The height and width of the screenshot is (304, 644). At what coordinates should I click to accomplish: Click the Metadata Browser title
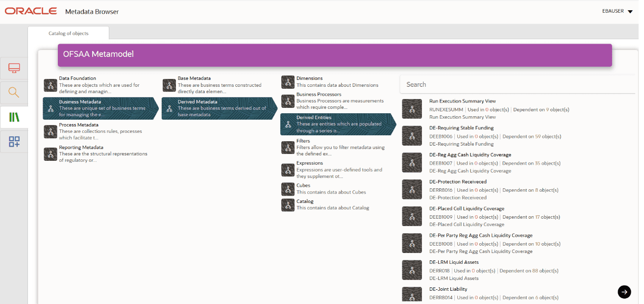[92, 11]
